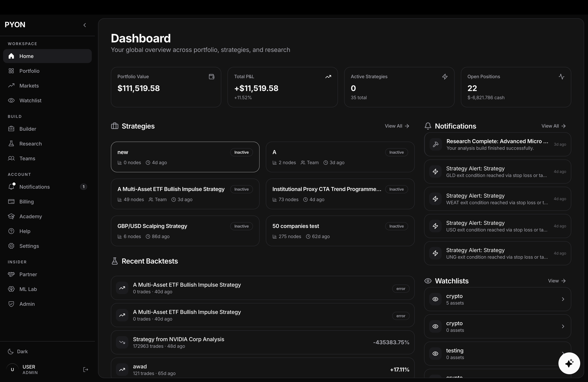Screen dimensions: 588x382
Task: Click the eye icon on crypto 5 assets
Action: tap(435, 299)
